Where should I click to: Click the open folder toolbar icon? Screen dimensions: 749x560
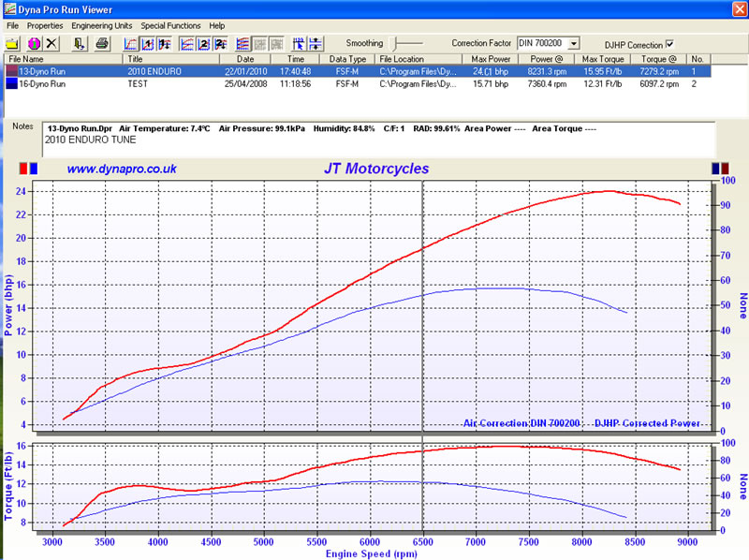point(12,44)
